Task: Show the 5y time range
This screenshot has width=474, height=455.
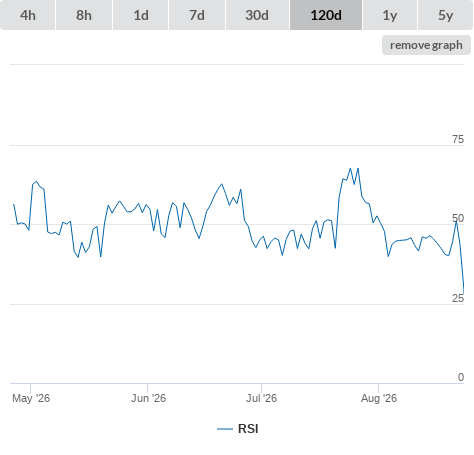Action: pyautogui.click(x=445, y=15)
